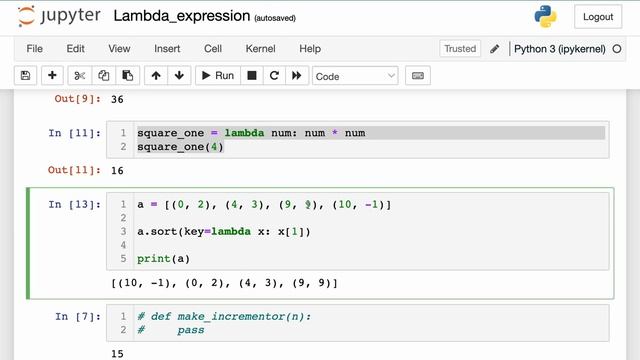This screenshot has height=360, width=640.
Task: Click the autosaved status text
Action: [275, 18]
